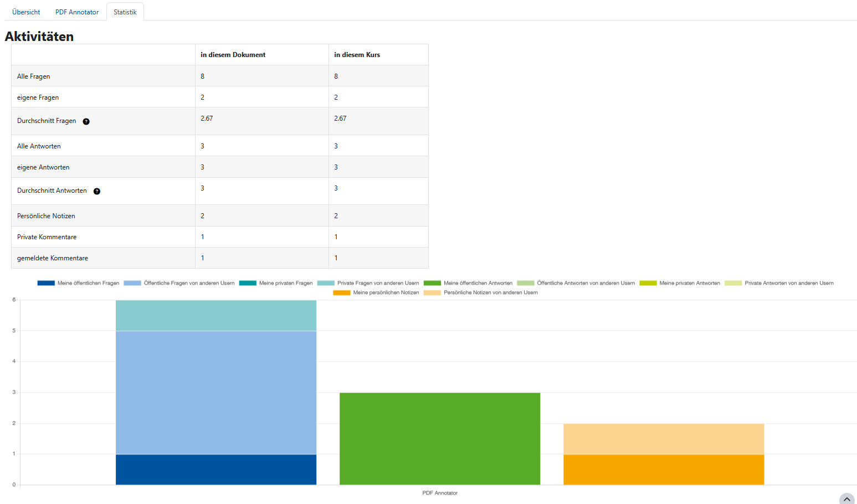Image resolution: width=857 pixels, height=504 pixels.
Task: Toggle 'Meine privaten Antworten' legend entry
Action: click(680, 283)
